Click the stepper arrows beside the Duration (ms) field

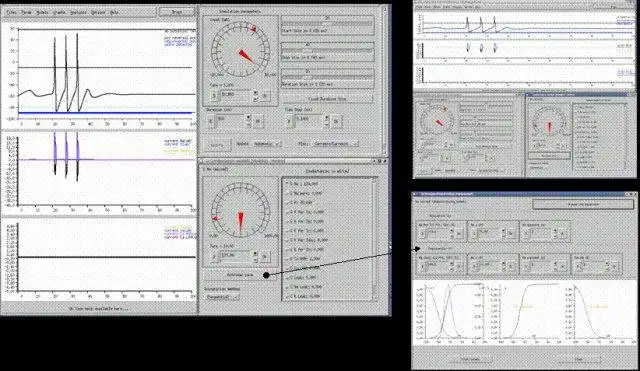[249, 121]
